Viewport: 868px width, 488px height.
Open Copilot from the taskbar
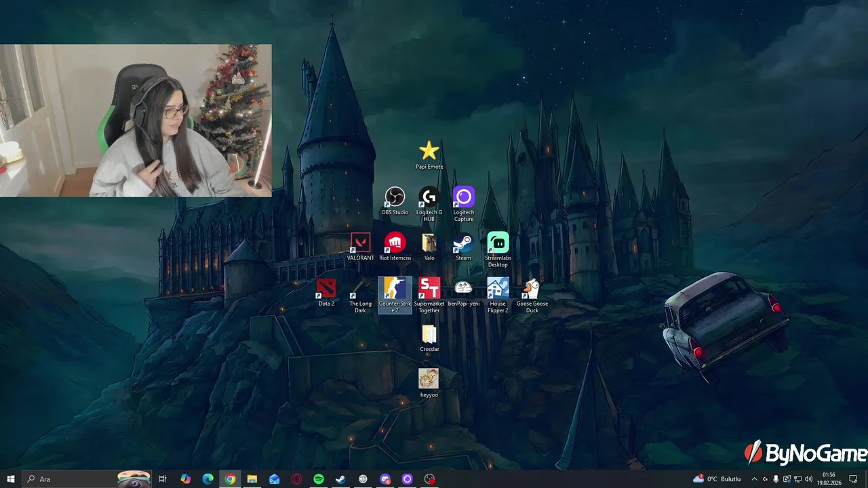point(185,479)
